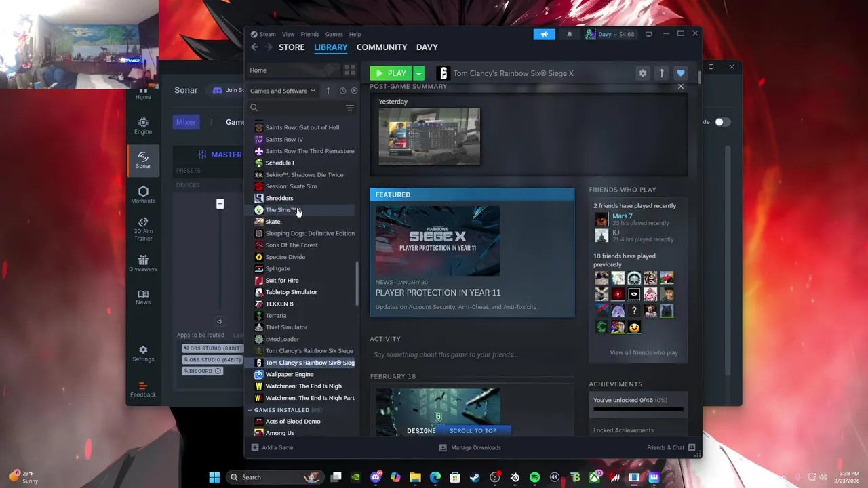
Task: Open Davy account dropdown with wallet balance
Action: [610, 34]
